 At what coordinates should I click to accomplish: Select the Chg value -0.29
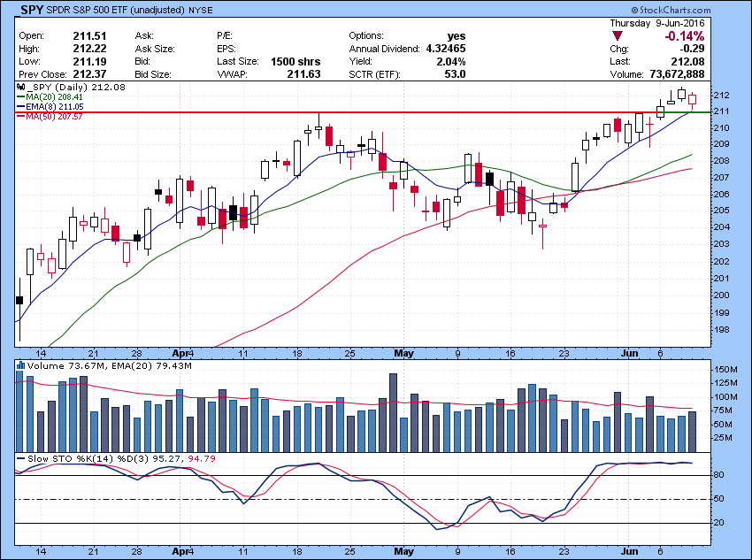(692, 49)
